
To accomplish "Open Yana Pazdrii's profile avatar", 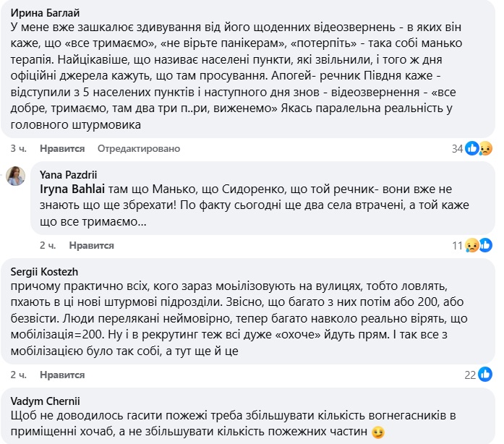I will 16,176.
